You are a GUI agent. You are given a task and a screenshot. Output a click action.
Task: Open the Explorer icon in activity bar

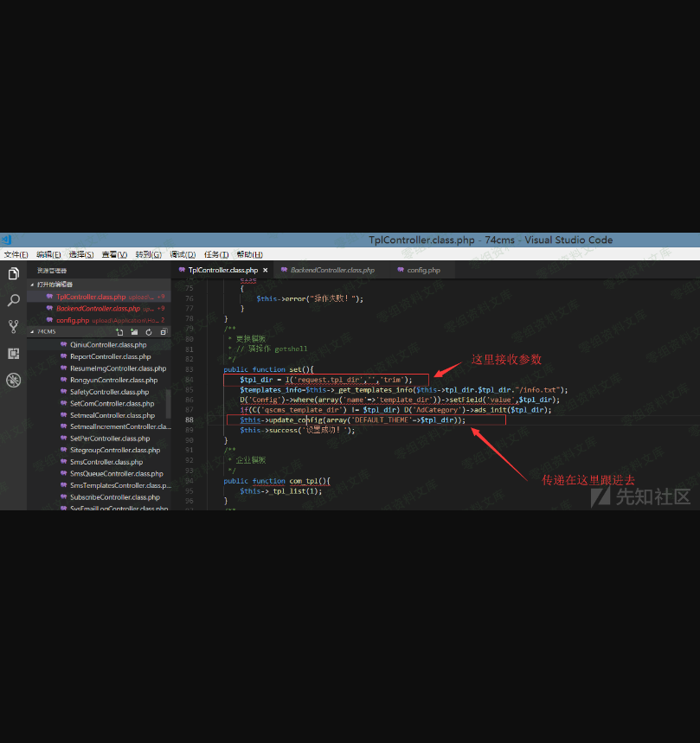coord(13,274)
